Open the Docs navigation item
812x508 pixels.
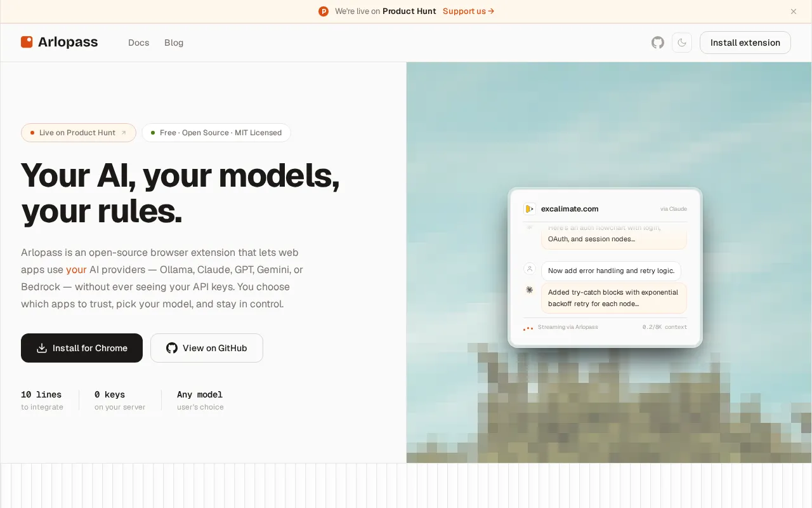pyautogui.click(x=139, y=43)
